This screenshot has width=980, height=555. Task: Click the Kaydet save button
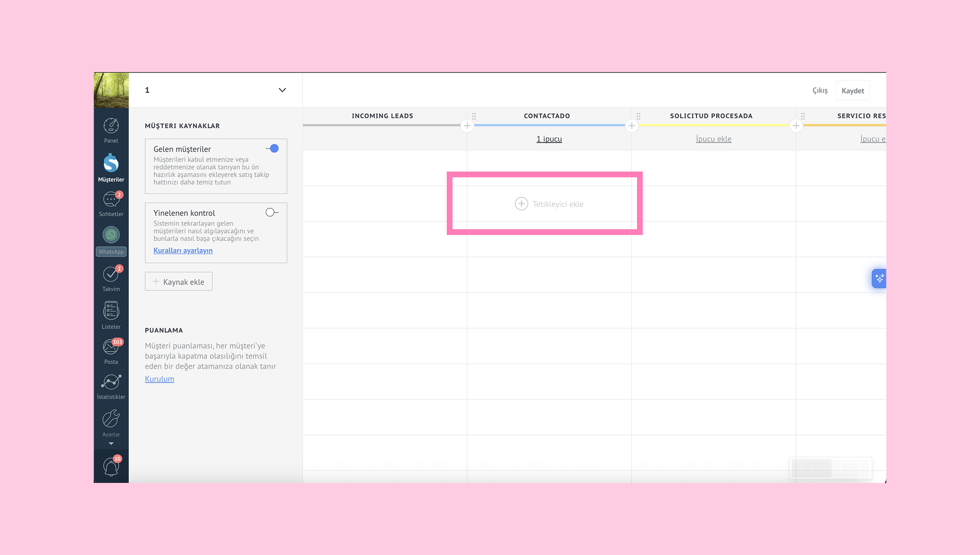pos(853,91)
